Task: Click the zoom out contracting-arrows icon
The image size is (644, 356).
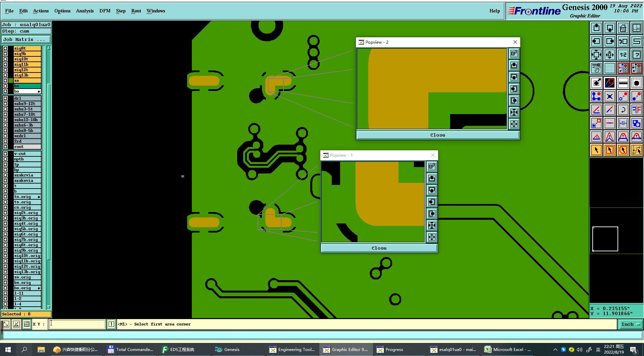Action: (x=610, y=55)
